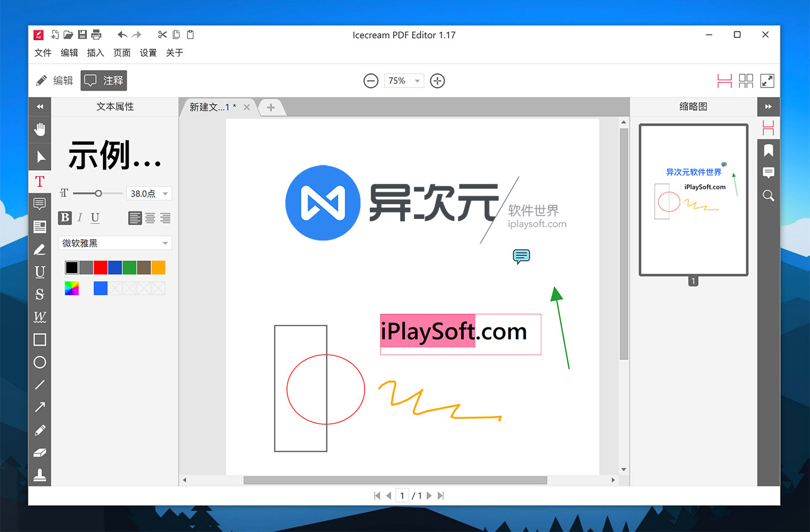The width and height of the screenshot is (810, 532).
Task: Collapse the left text properties panel
Action: [x=39, y=106]
